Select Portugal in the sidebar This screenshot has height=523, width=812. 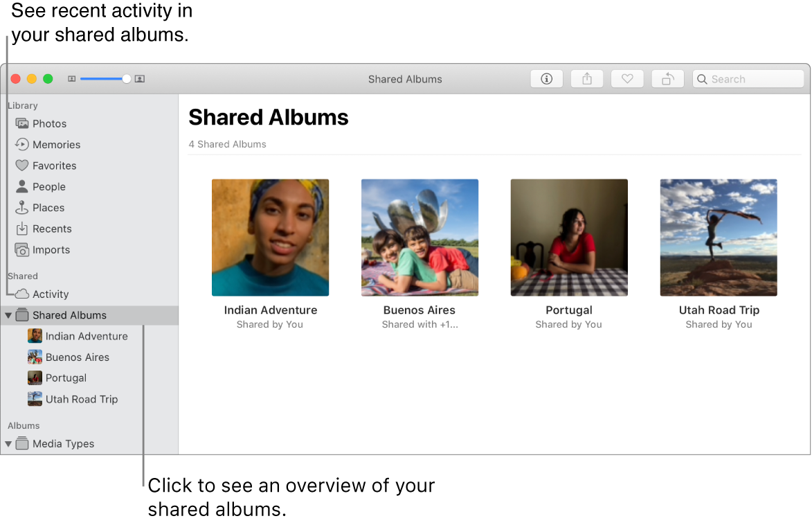click(66, 378)
